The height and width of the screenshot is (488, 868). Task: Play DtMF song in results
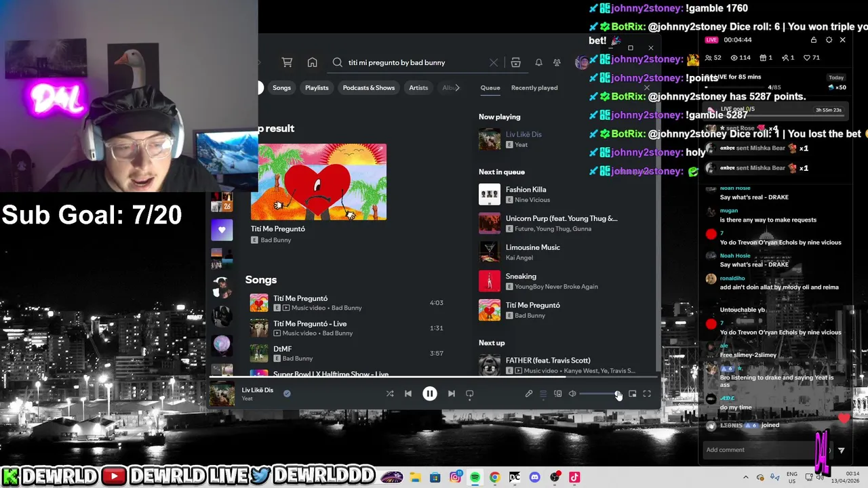346,353
